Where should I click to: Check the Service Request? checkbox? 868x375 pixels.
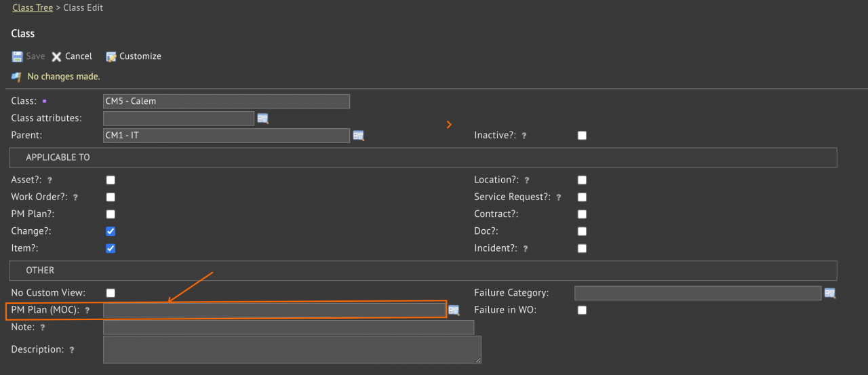tap(582, 197)
